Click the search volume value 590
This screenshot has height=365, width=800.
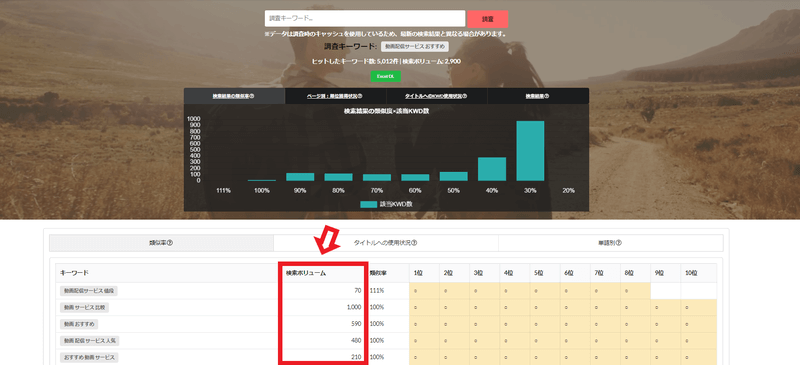(x=356, y=324)
